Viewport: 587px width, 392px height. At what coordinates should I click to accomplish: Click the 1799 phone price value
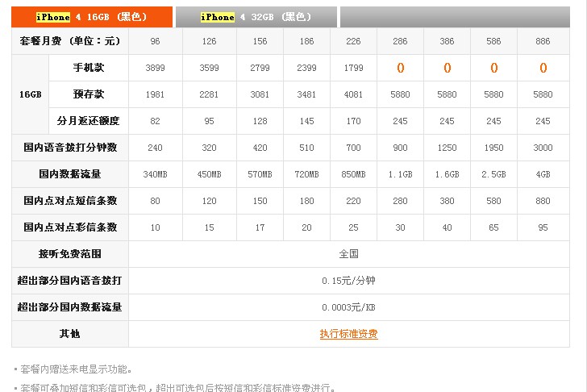[x=353, y=68]
